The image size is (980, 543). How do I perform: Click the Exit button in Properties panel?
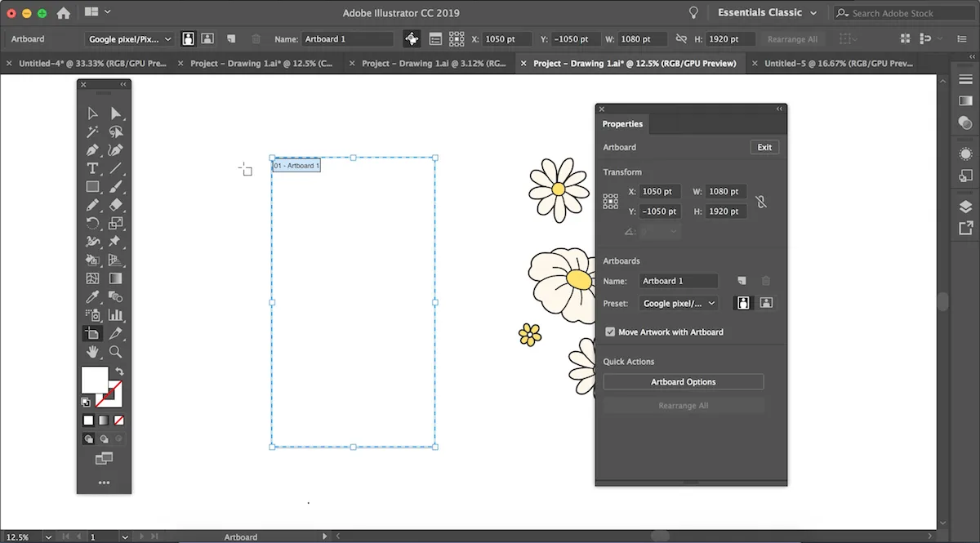[x=764, y=147]
